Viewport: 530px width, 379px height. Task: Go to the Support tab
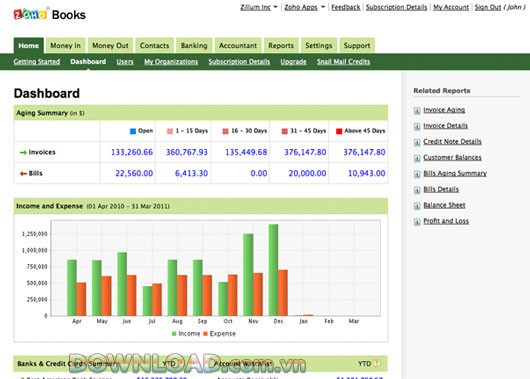point(357,46)
